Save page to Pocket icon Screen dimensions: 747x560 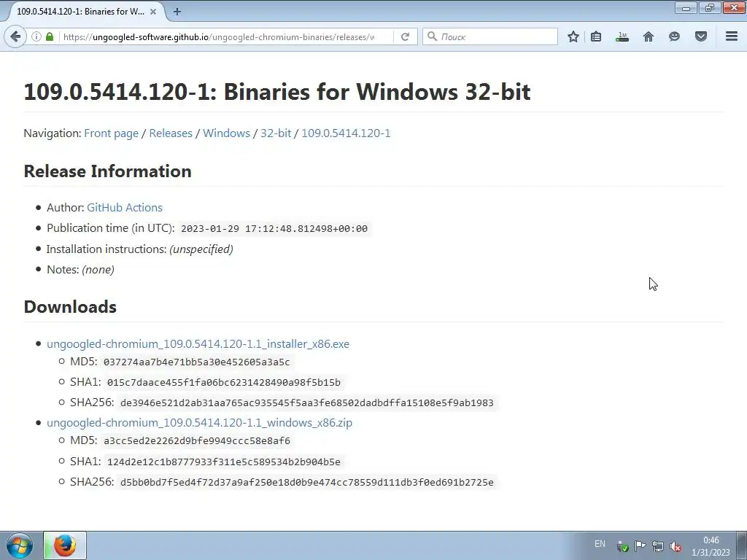[x=701, y=36]
